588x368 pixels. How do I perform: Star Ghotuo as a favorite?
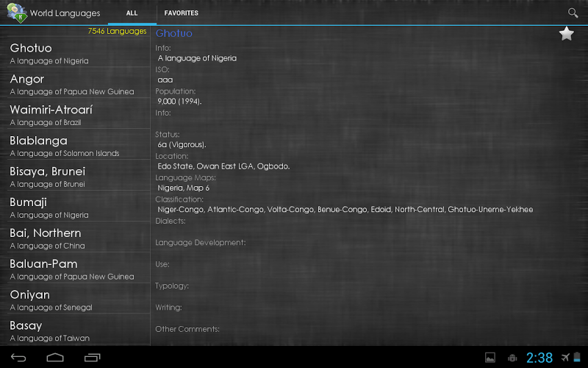[x=566, y=34]
